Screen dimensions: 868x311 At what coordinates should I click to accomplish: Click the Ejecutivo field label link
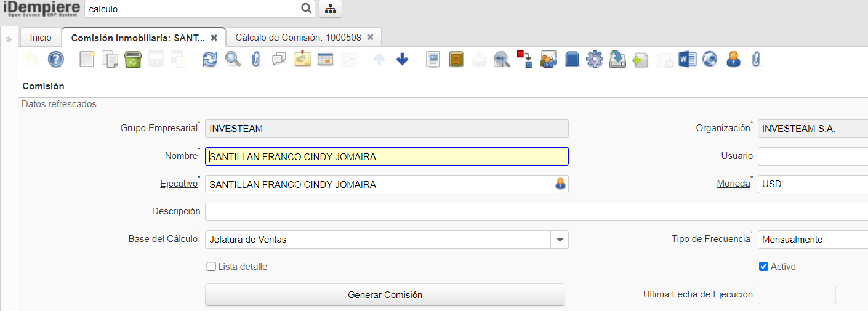coord(179,184)
